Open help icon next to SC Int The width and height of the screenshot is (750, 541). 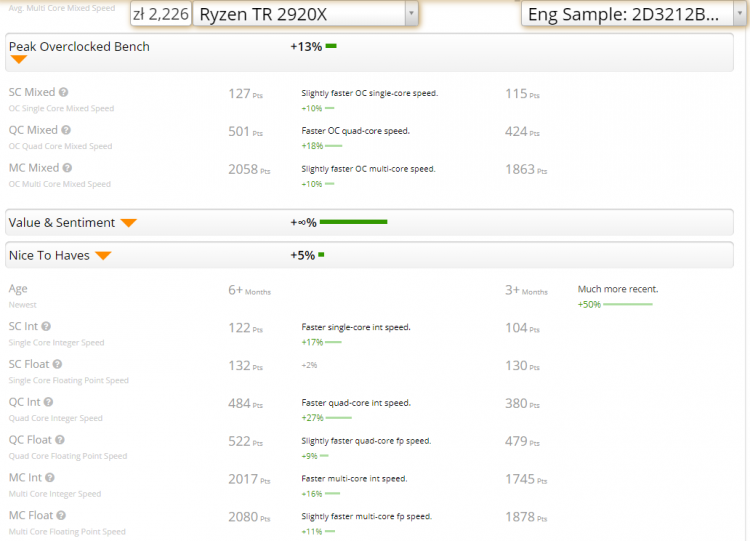(x=46, y=326)
